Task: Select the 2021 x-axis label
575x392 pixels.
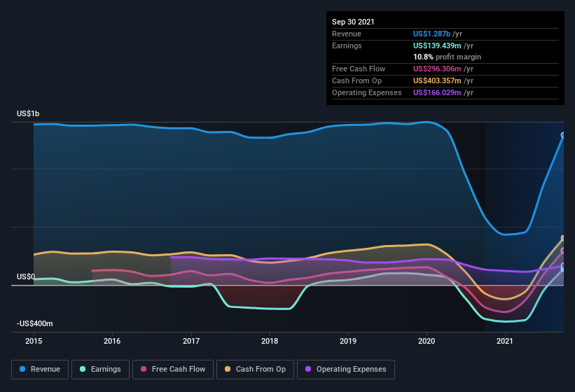Action: tap(505, 341)
